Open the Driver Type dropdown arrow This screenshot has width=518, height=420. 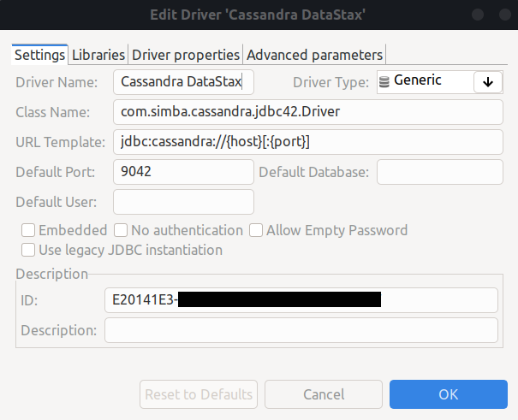point(488,82)
